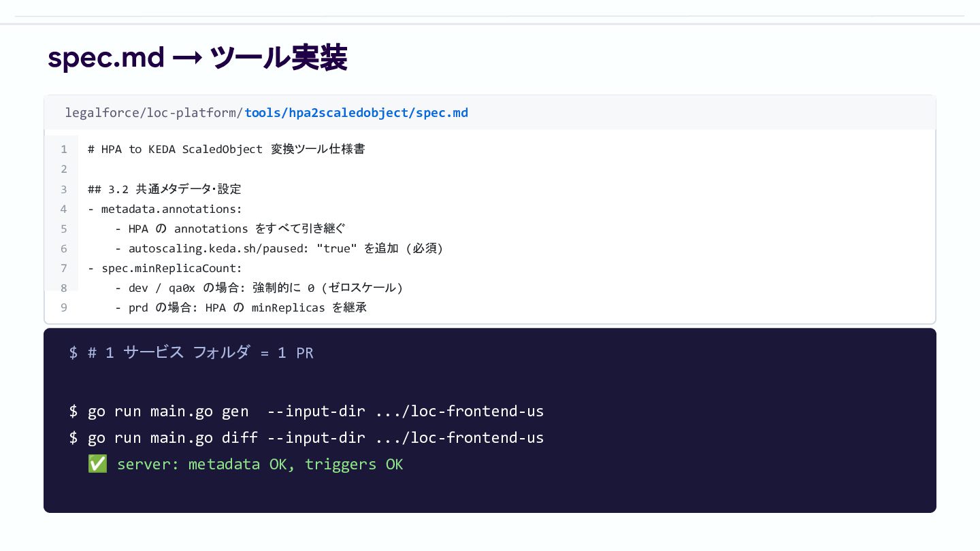Select line number 4 in code gutter
This screenshot has width=980, height=551.
[x=64, y=209]
